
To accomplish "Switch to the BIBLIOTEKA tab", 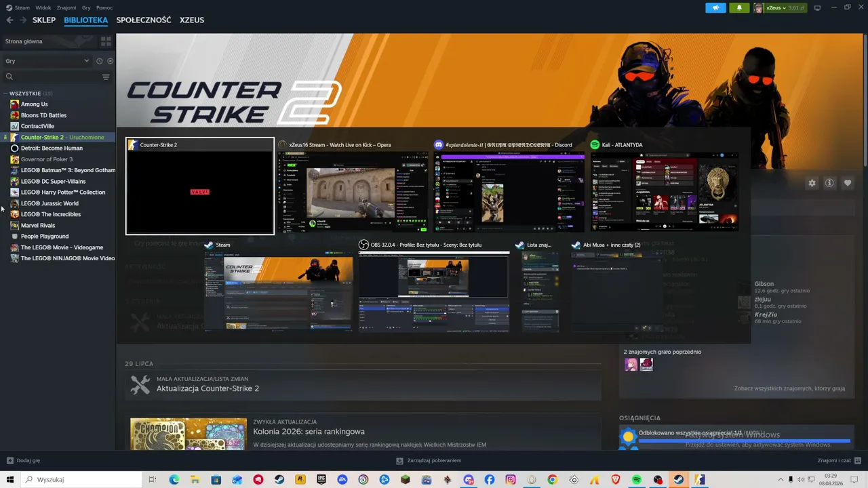I will click(86, 20).
